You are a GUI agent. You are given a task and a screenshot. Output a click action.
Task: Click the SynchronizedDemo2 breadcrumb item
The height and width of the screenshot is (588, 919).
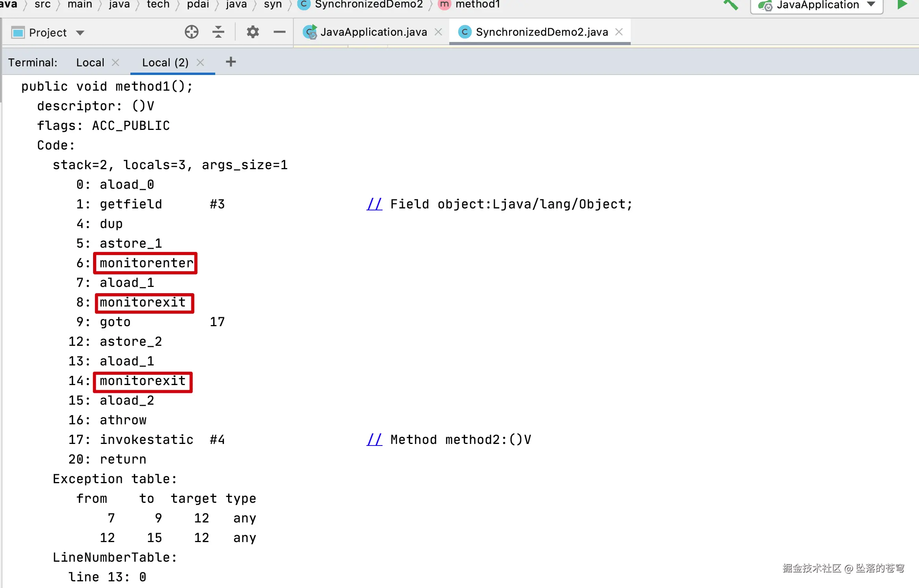361,5
